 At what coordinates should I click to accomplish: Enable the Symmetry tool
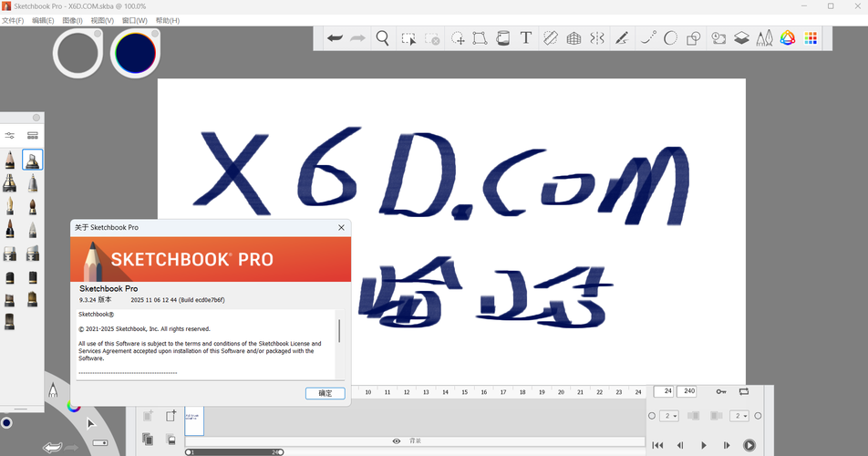[x=597, y=38]
